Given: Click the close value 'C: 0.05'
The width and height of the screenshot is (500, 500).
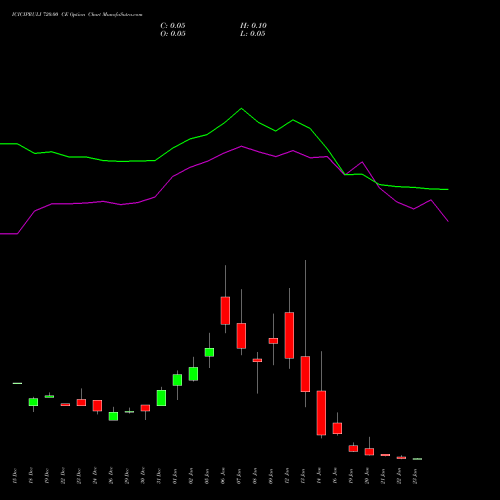Looking at the screenshot, I should (x=173, y=26).
